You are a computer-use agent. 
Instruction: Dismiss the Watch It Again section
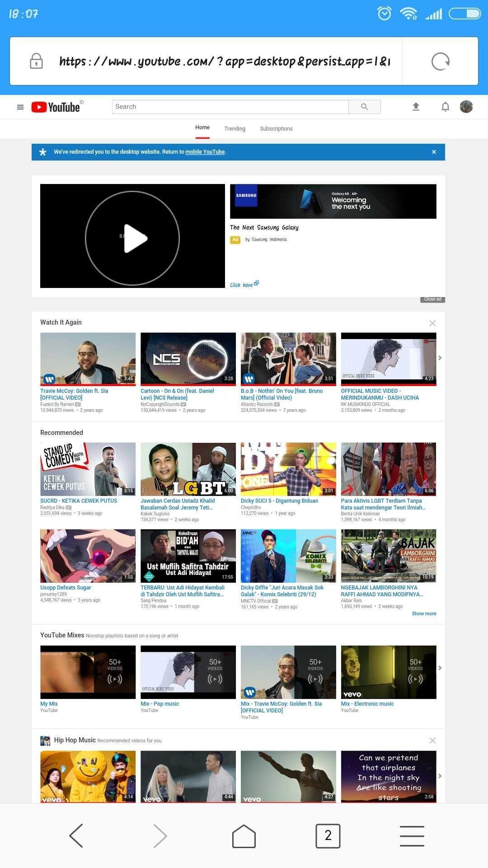coord(432,323)
